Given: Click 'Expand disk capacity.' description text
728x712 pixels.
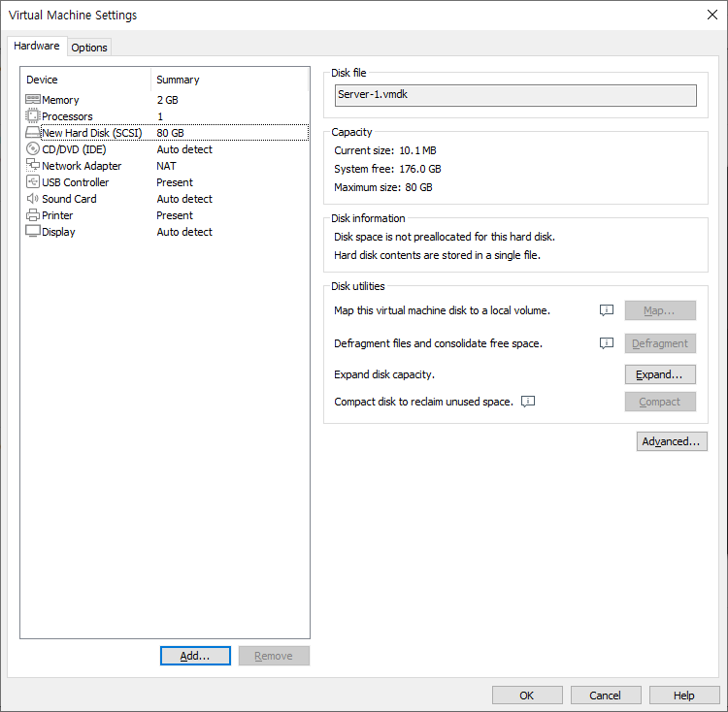Looking at the screenshot, I should click(384, 374).
